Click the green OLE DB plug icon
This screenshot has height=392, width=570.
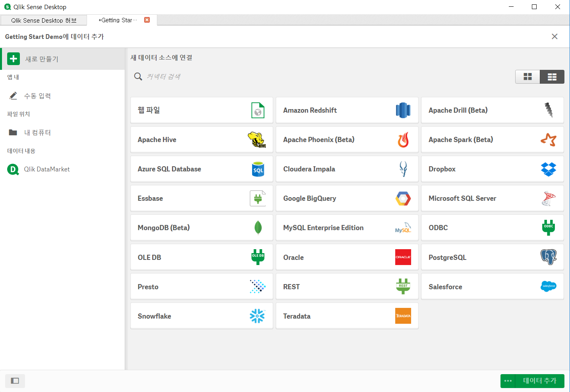click(258, 257)
